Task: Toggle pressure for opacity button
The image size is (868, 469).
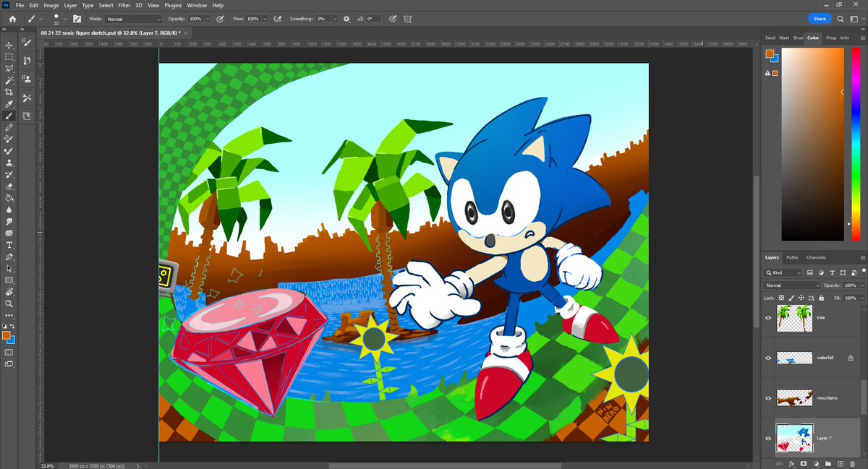Action: pyautogui.click(x=219, y=18)
